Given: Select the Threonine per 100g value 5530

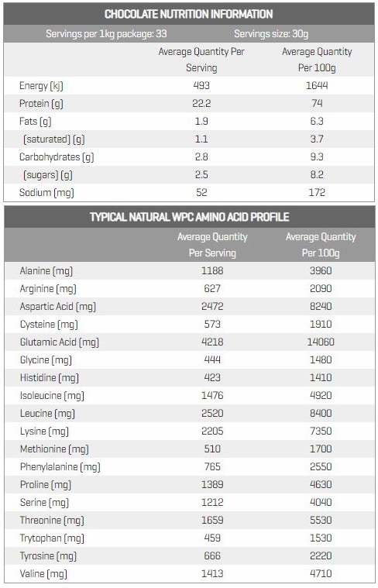Looking at the screenshot, I should click(x=321, y=520).
